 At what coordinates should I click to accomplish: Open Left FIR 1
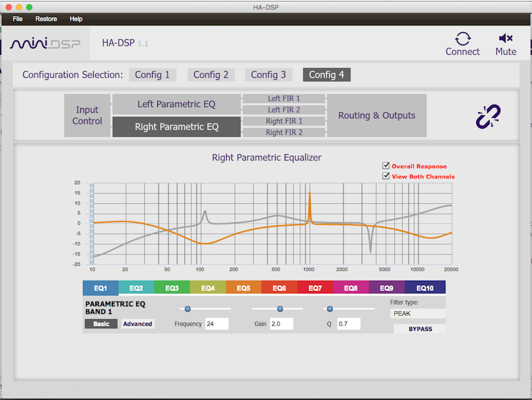click(x=284, y=98)
